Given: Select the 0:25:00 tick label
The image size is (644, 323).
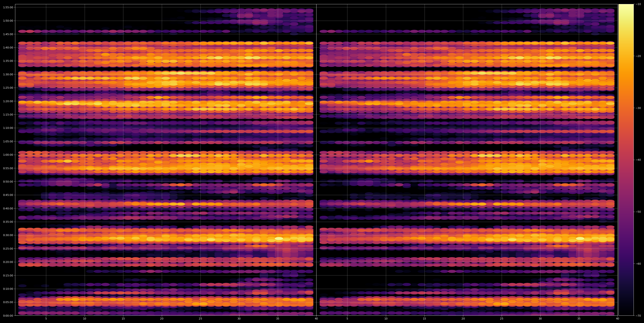Looking at the screenshot, I should pyautogui.click(x=8, y=249).
